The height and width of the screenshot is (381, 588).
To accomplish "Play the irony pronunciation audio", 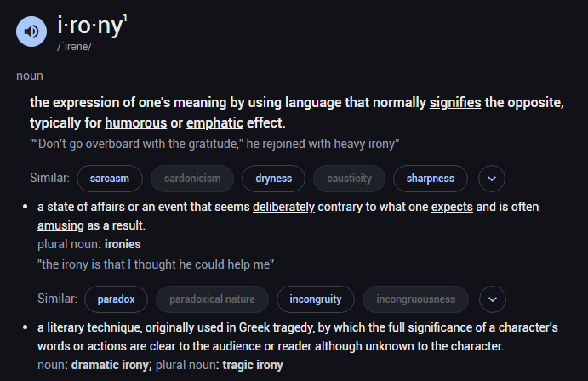I will [x=31, y=31].
